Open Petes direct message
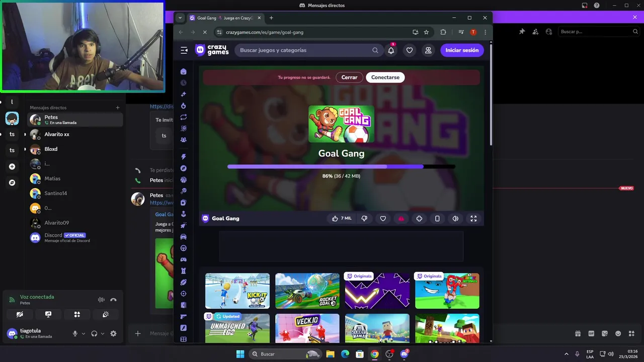644x362 pixels. 75,120
